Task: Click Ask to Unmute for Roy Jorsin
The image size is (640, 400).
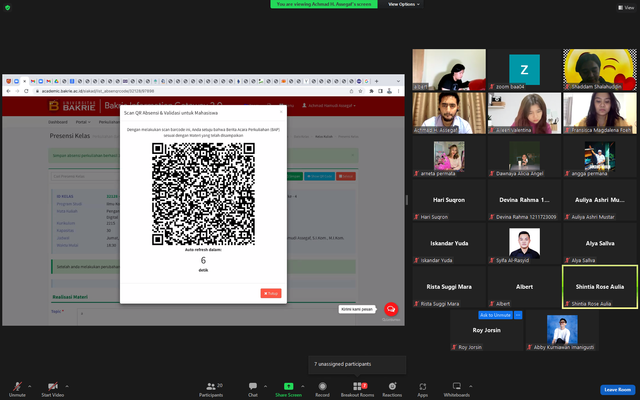Action: coord(495,315)
